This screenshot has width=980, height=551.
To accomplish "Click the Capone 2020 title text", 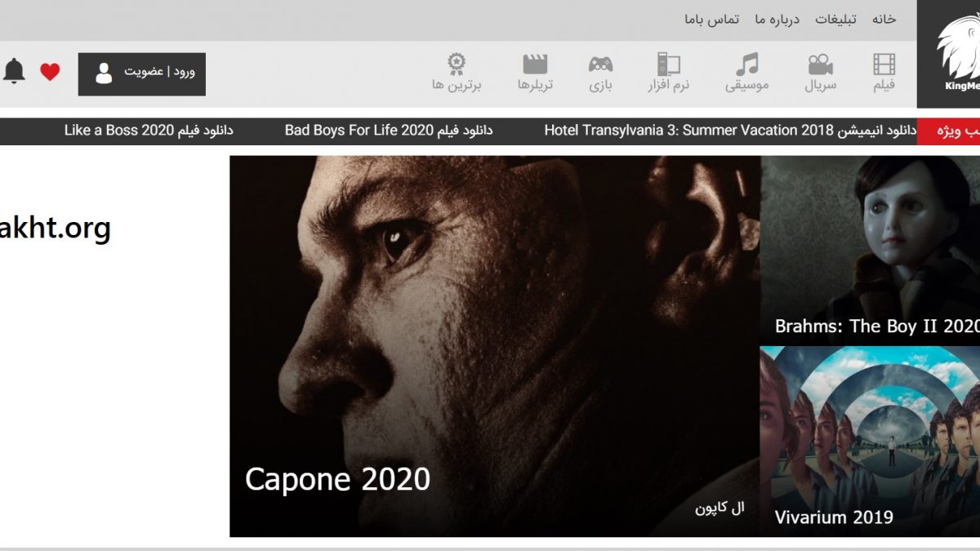I will click(x=337, y=479).
